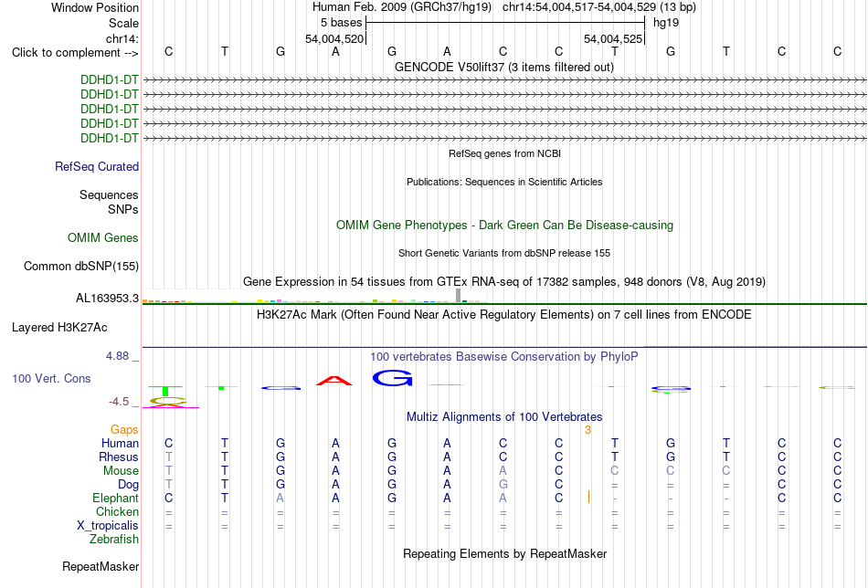This screenshot has width=868, height=588.
Task: Click 'Short Genetic Variants from dbSNP release 155'
Action: click(504, 253)
